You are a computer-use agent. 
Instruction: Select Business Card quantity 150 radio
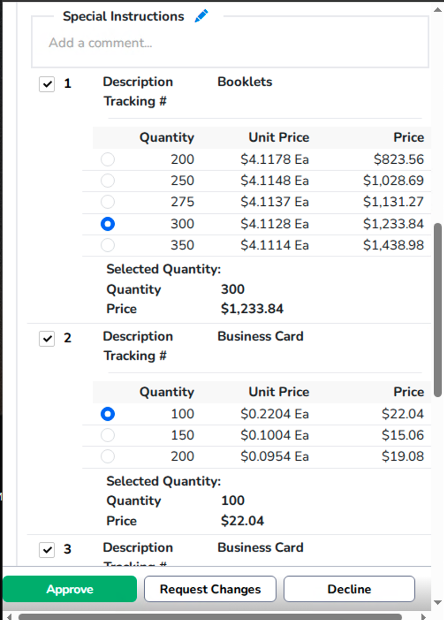pyautogui.click(x=108, y=435)
